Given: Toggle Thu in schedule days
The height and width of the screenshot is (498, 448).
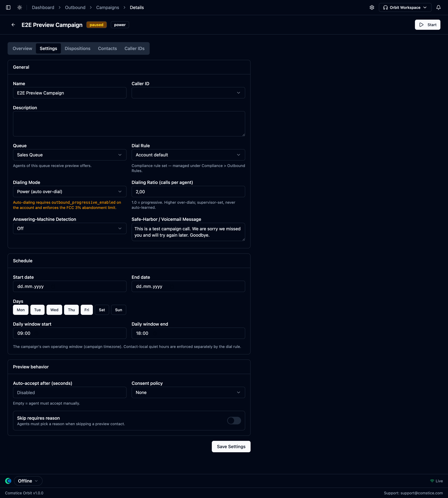Looking at the screenshot, I should pyautogui.click(x=71, y=310).
